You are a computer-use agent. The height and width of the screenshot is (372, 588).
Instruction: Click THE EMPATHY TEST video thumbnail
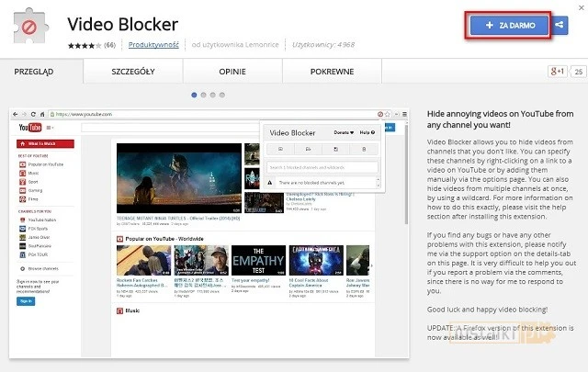[x=258, y=260]
